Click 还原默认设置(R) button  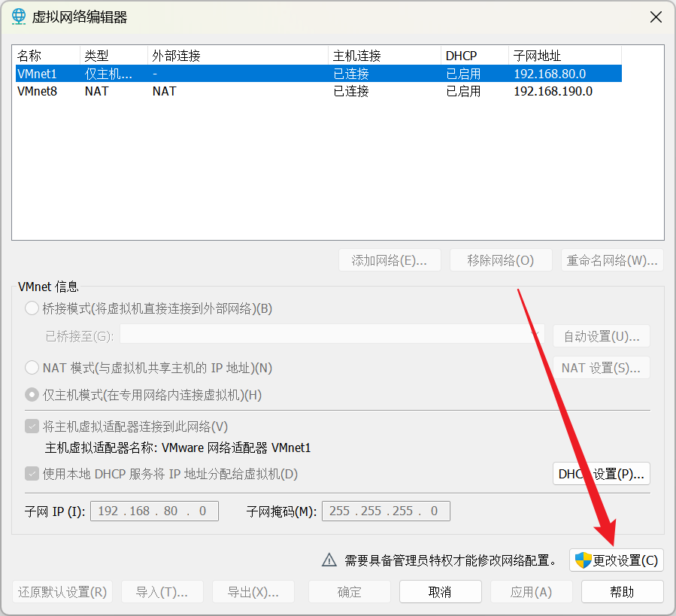point(62,592)
